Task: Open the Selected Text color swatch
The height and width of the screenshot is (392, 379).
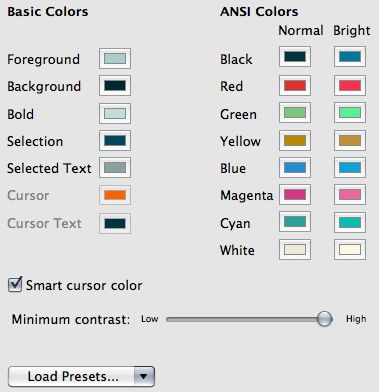Action: tap(115, 167)
